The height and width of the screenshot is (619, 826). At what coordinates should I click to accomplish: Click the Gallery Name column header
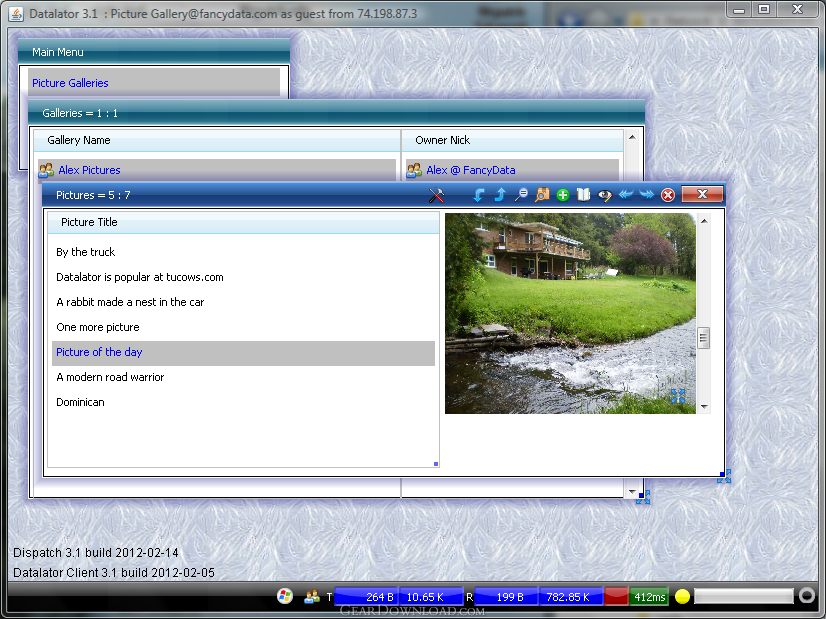(217, 140)
